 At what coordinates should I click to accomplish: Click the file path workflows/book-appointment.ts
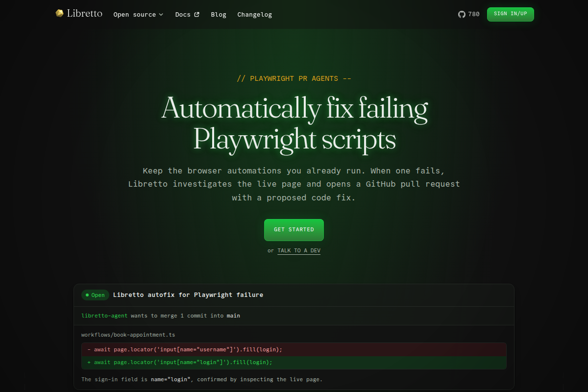click(x=128, y=335)
